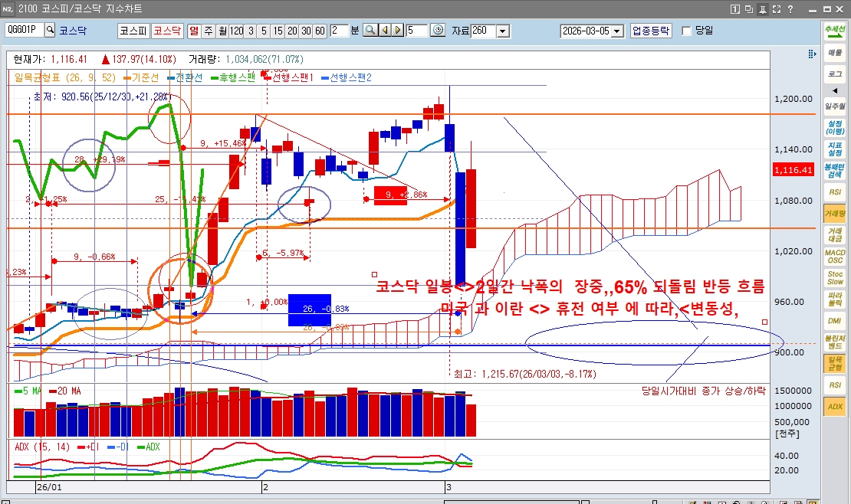Open the 봉패턴검색 candle pattern search

(835, 170)
